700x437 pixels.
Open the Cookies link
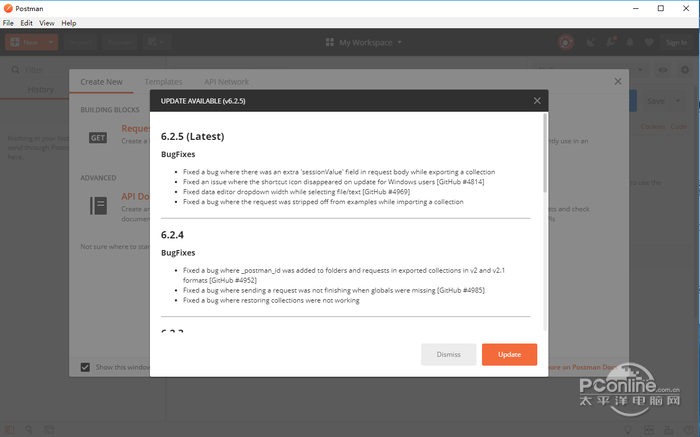click(x=653, y=127)
